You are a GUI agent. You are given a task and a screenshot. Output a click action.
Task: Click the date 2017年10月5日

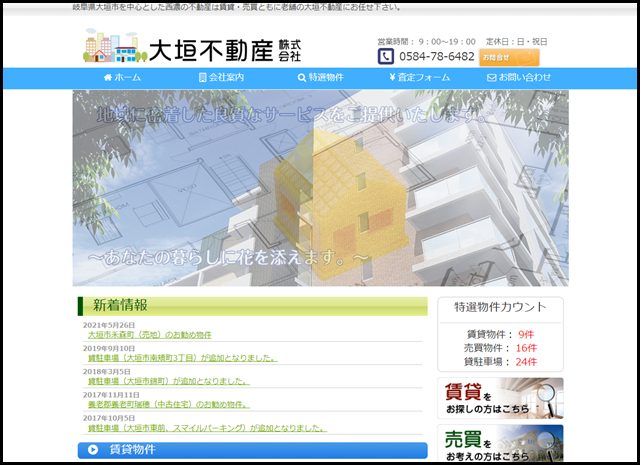pos(109,418)
